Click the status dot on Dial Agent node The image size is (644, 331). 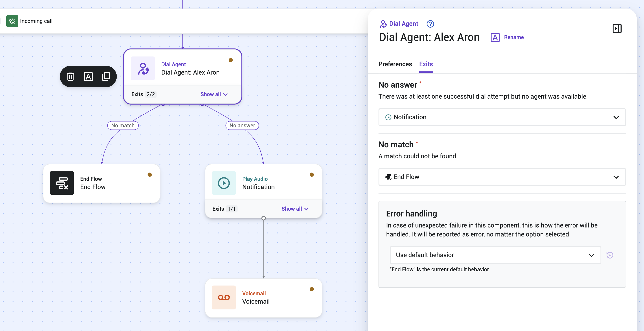tap(231, 60)
